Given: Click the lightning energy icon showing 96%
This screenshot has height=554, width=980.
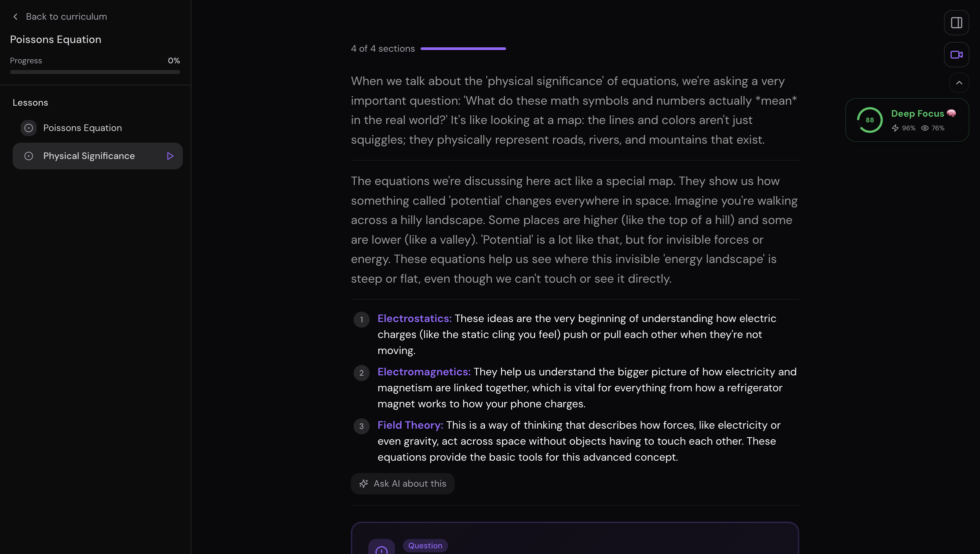Looking at the screenshot, I should tap(895, 128).
